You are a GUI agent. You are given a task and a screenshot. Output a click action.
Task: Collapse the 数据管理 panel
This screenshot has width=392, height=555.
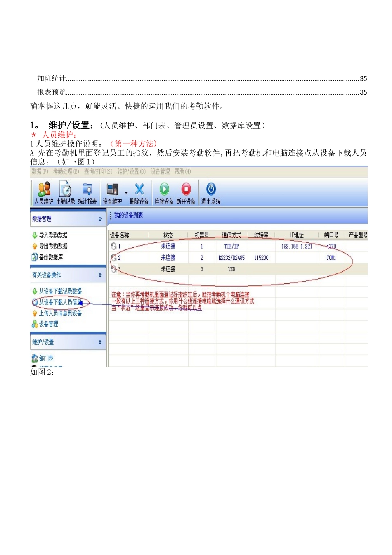click(x=100, y=219)
